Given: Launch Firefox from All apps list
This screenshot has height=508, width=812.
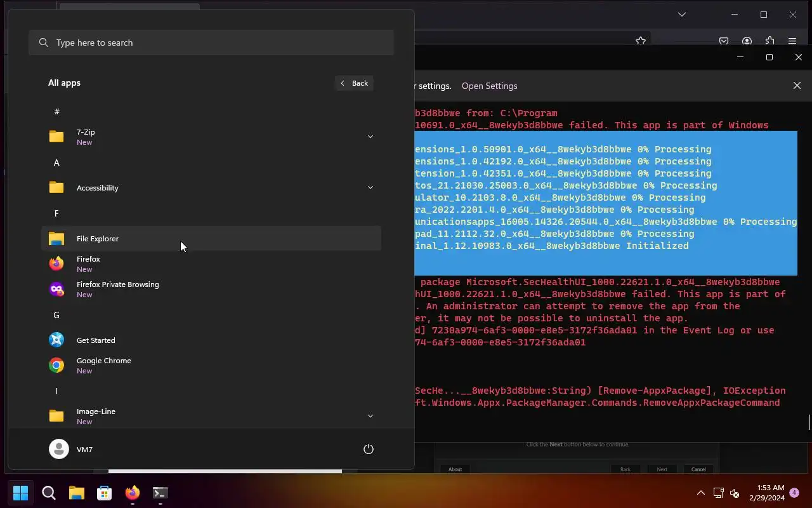Looking at the screenshot, I should (211, 264).
